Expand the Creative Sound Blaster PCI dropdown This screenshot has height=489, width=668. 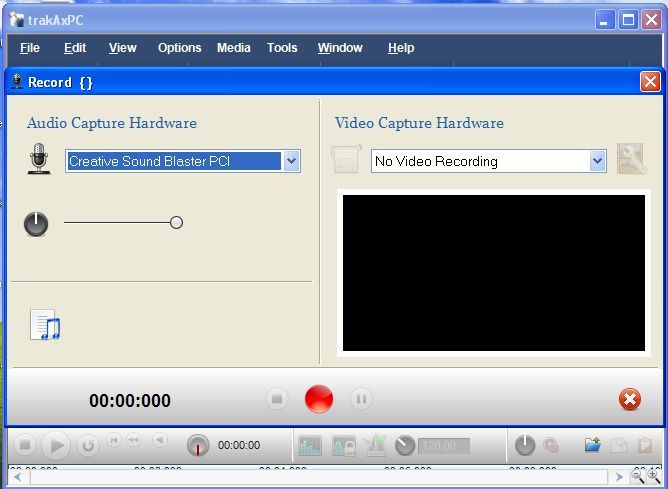coord(291,161)
